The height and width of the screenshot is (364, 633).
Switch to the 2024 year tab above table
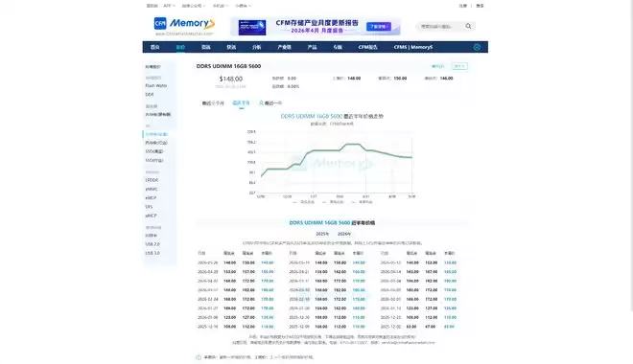point(344,234)
